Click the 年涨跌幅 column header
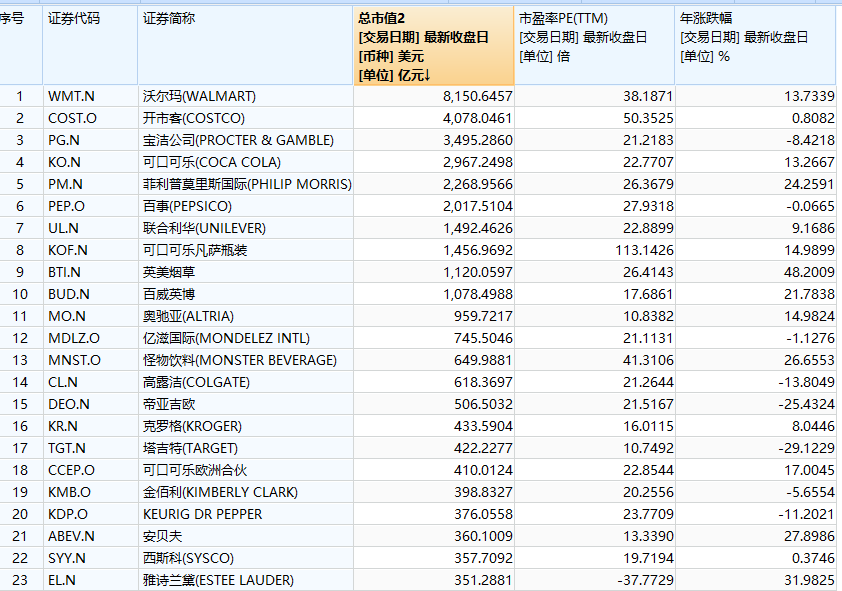 755,46
